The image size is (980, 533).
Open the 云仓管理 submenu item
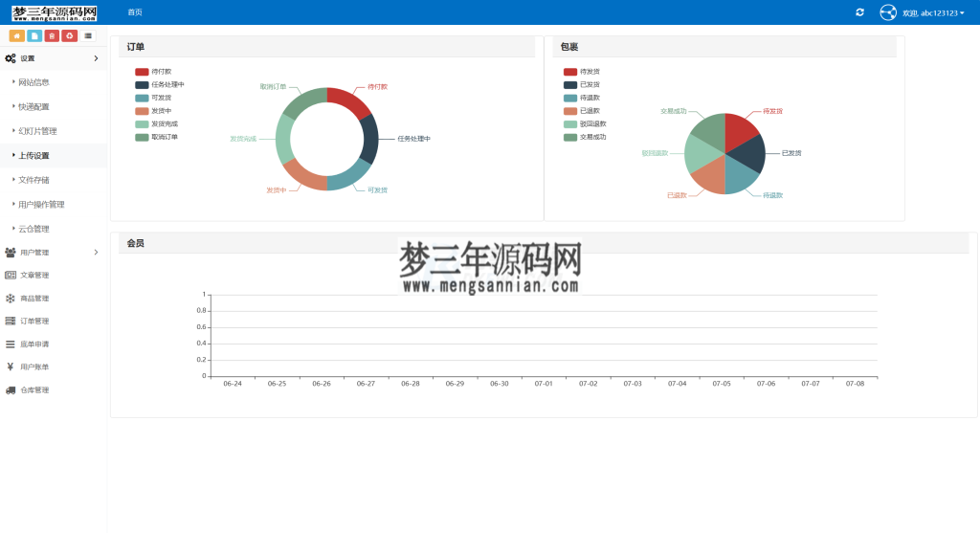click(33, 228)
